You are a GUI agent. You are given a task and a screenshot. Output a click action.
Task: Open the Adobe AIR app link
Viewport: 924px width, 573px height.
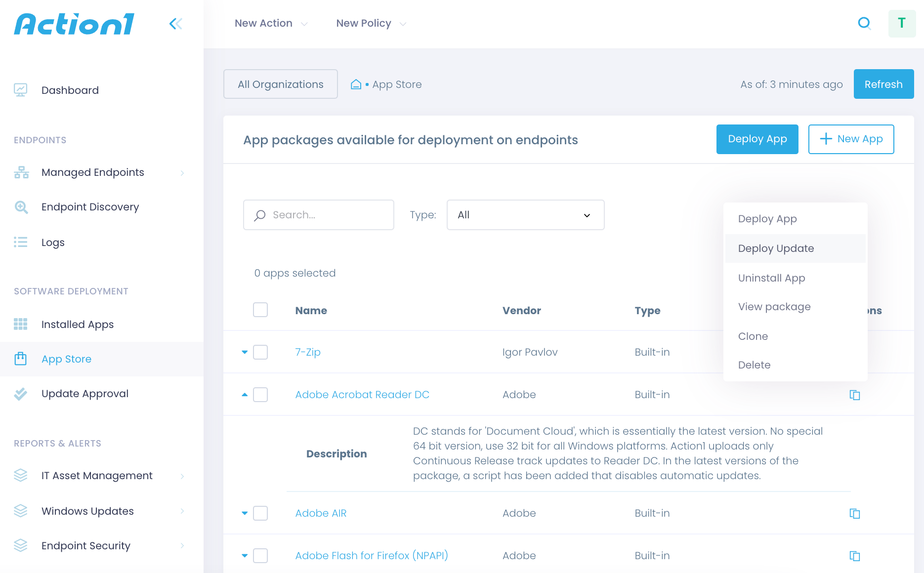321,513
